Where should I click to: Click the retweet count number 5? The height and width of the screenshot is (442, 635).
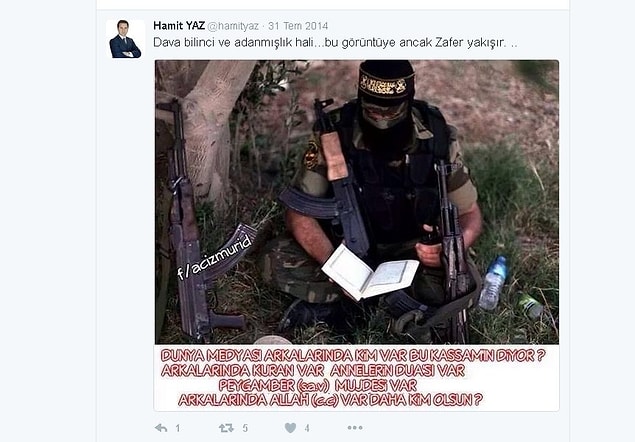click(245, 428)
